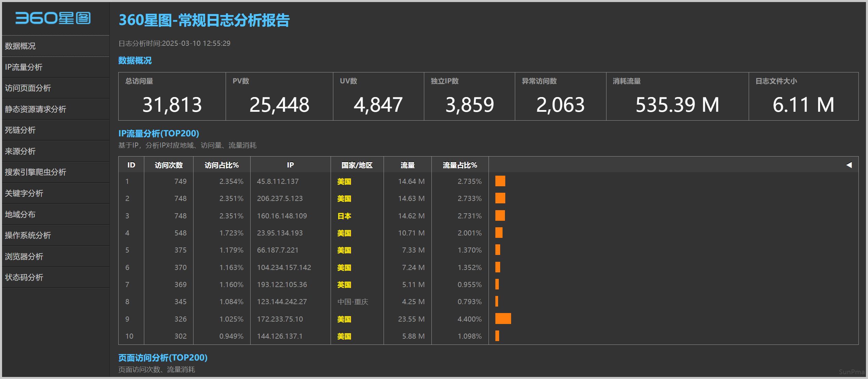
Task: Click the IP column header
Action: [291, 165]
